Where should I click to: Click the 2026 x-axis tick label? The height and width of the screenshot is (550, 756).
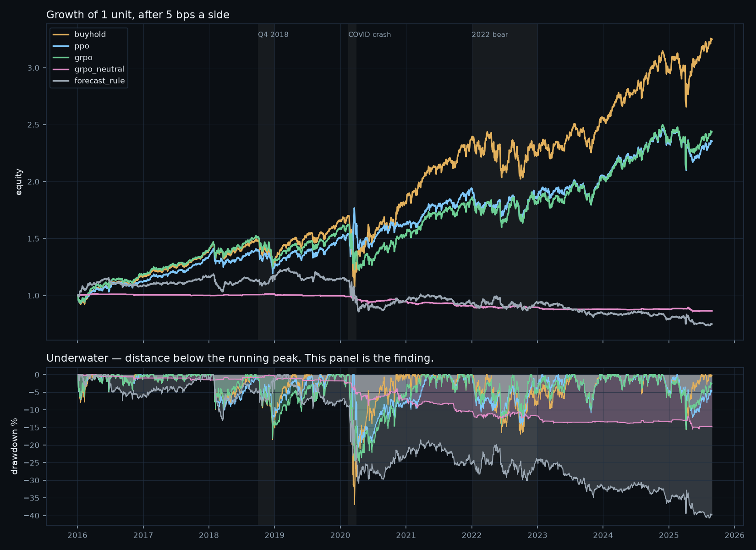pyautogui.click(x=734, y=535)
